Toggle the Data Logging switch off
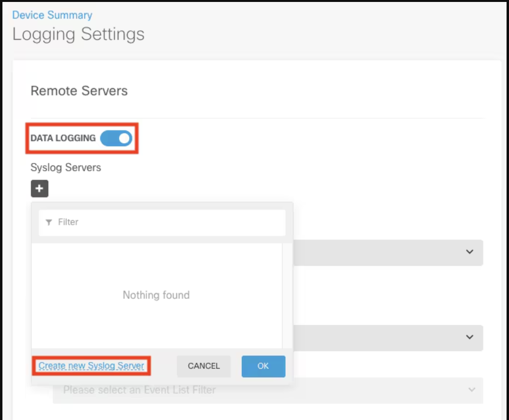 coord(116,139)
